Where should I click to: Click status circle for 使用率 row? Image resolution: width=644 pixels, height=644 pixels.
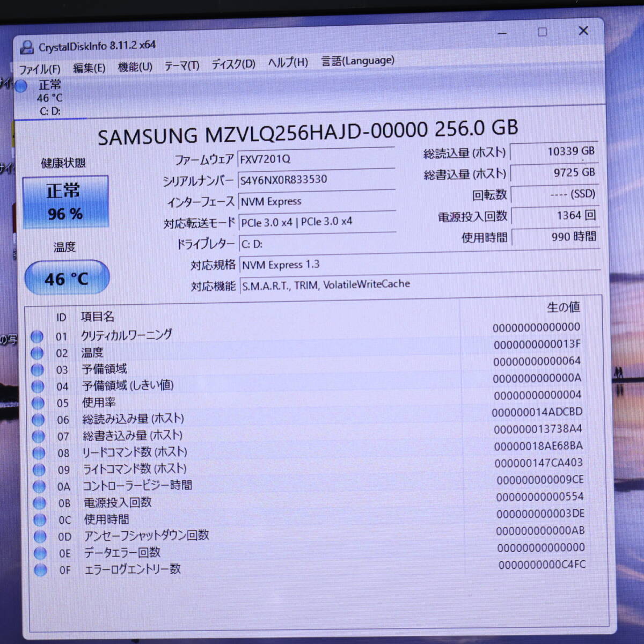coord(38,403)
